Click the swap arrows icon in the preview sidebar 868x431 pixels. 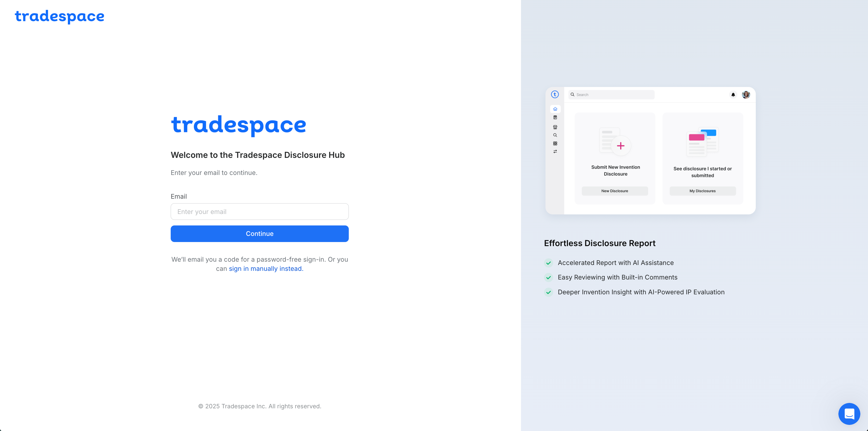coord(555,151)
